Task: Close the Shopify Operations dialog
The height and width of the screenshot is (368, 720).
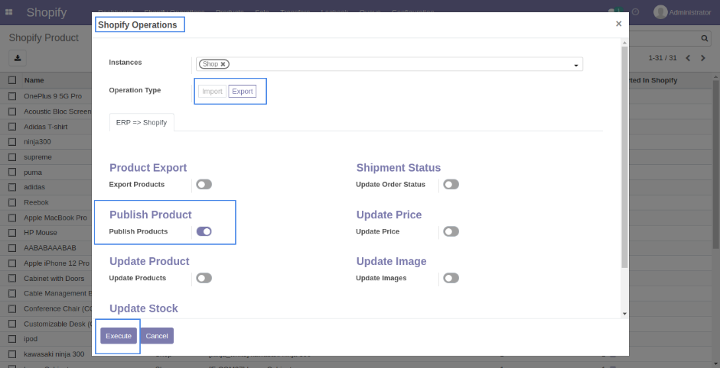Action: [x=619, y=24]
